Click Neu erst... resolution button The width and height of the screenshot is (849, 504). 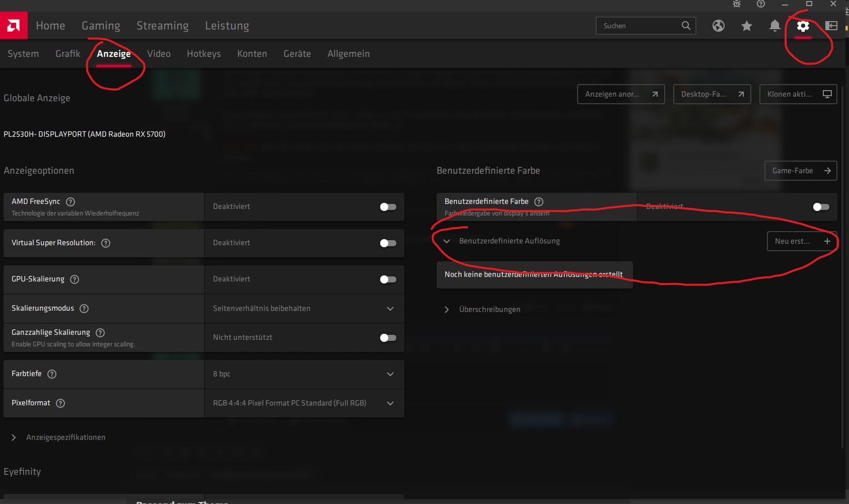(802, 241)
